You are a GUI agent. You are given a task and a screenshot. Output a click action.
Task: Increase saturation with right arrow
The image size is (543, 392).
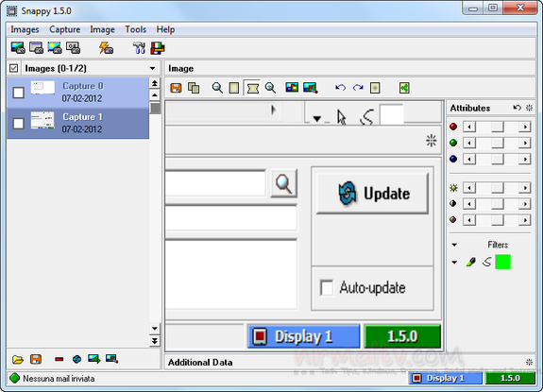(x=525, y=220)
